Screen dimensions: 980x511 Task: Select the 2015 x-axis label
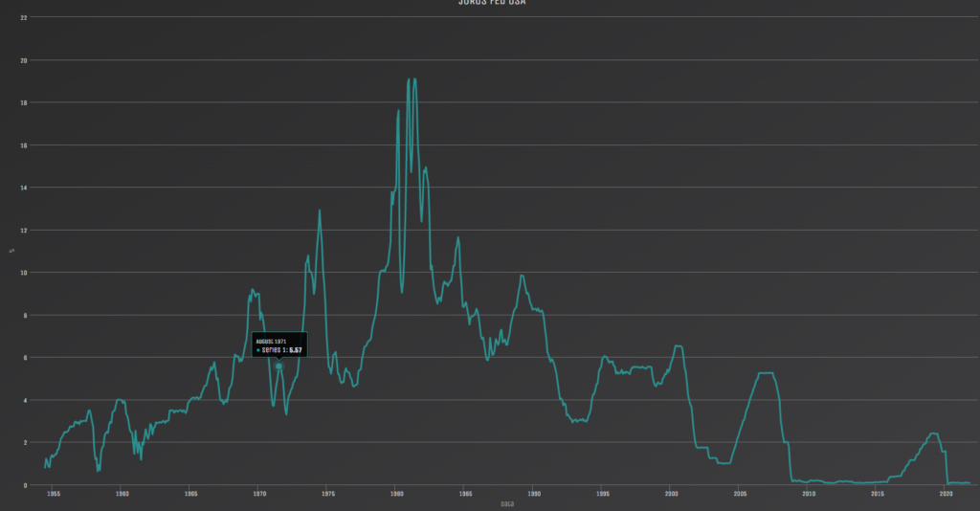point(878,494)
